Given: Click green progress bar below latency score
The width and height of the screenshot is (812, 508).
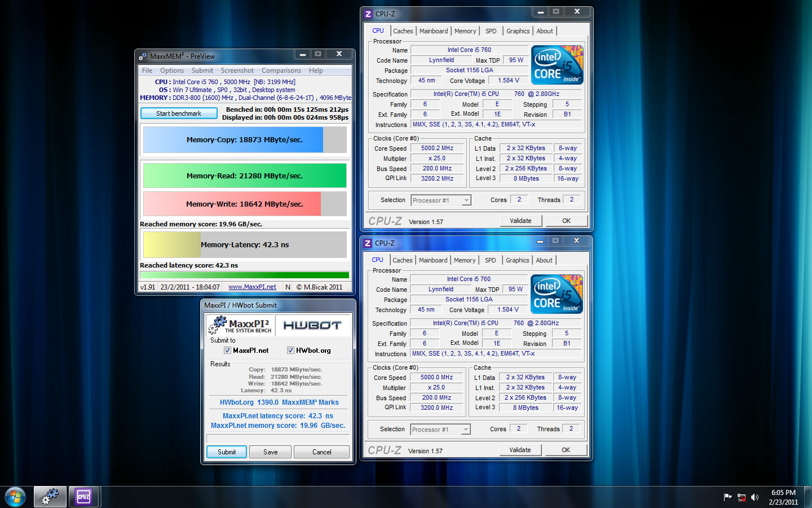Looking at the screenshot, I should tap(245, 275).
